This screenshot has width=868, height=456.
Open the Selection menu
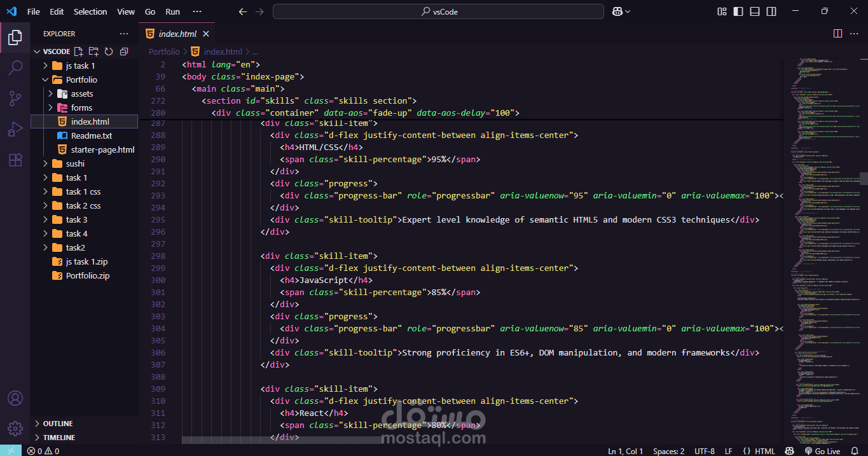[90, 11]
